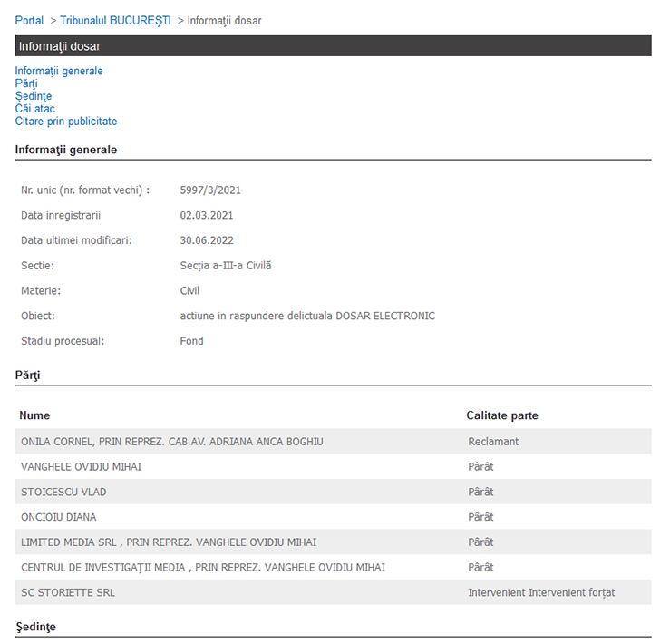Select actiune in raspundere delictuala text
Image resolution: width=660 pixels, height=644 pixels.
(x=257, y=316)
